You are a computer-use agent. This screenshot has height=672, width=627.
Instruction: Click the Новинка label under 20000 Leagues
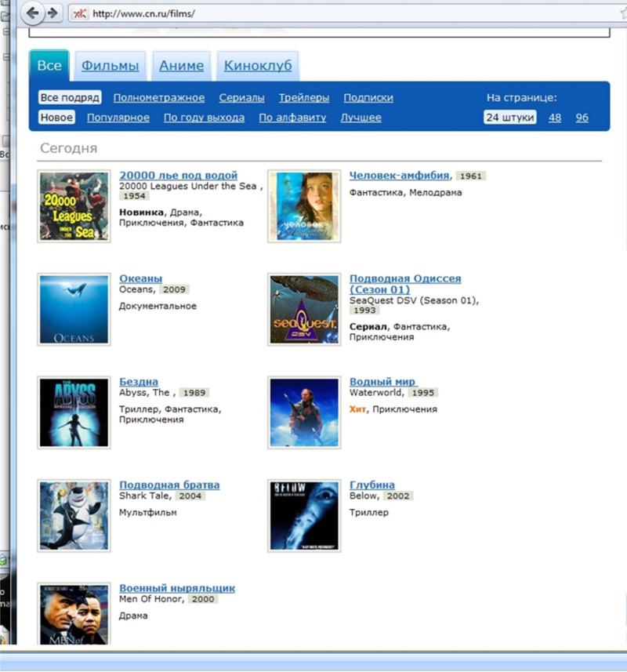141,212
